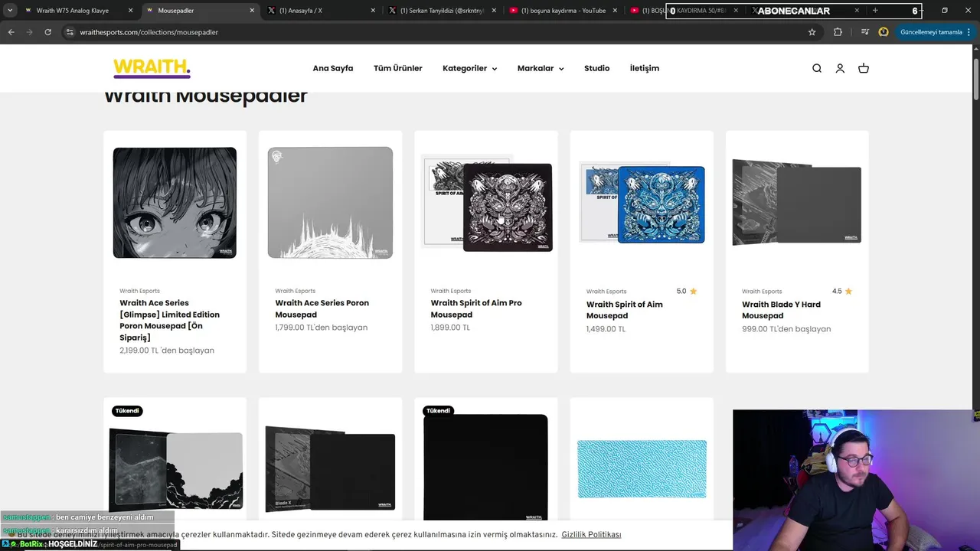Click the 2,199.00 TL price
Viewport: 980px width, 551px height.
point(167,350)
